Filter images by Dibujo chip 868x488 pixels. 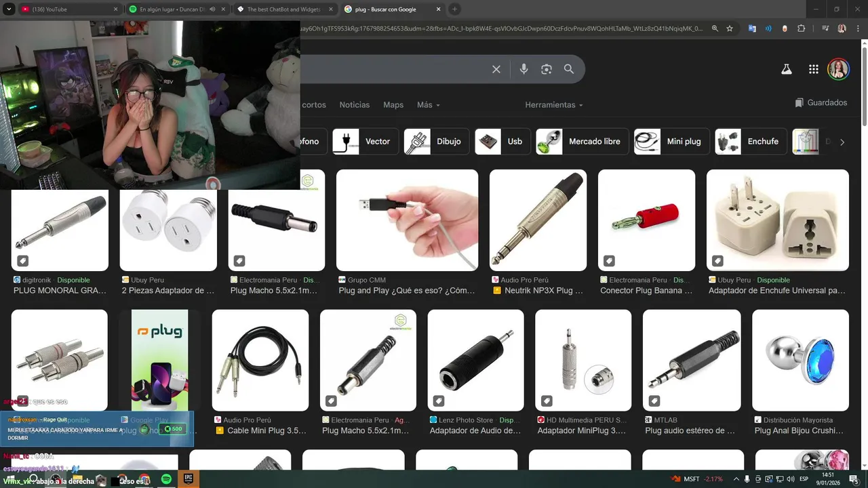(437, 142)
